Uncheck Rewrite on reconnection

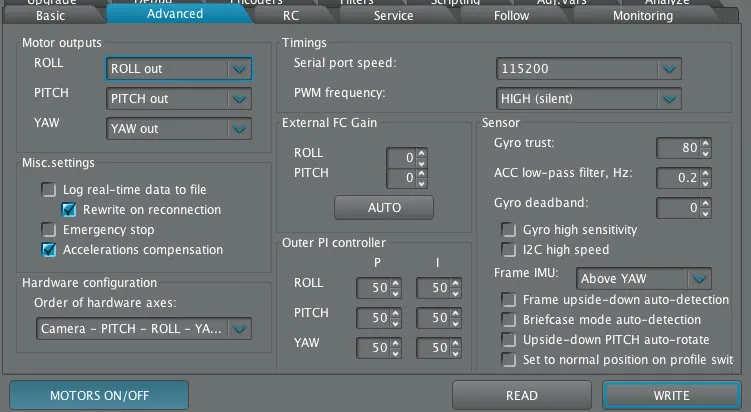coord(69,210)
